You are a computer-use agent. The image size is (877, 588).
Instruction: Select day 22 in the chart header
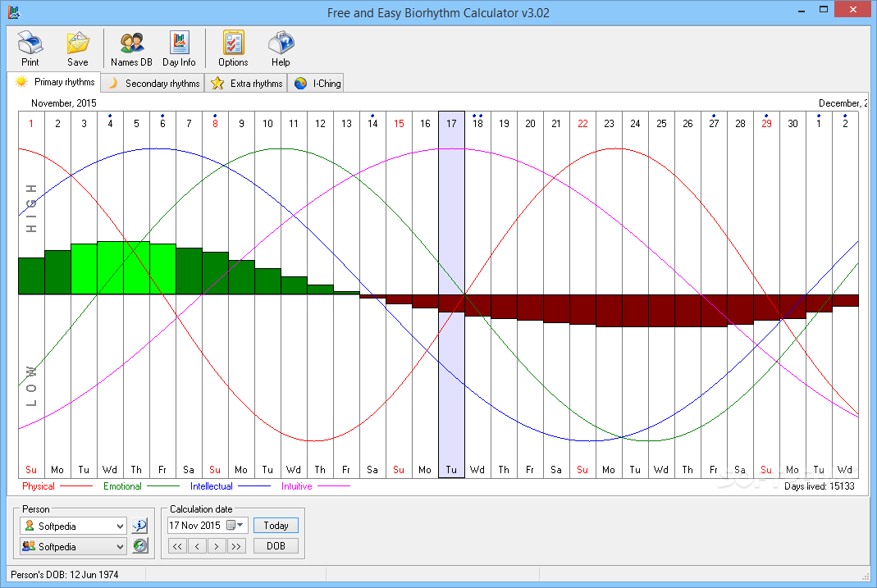click(582, 124)
